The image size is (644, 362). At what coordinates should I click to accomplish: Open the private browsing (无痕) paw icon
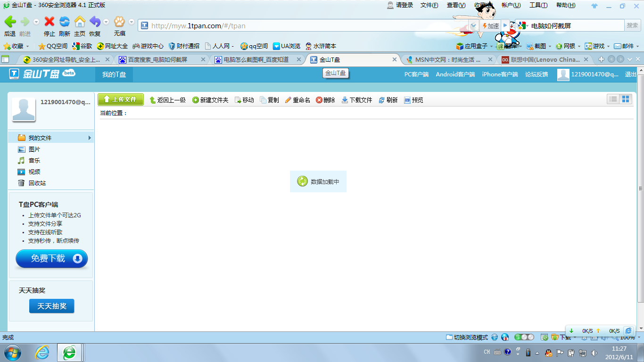point(119,22)
